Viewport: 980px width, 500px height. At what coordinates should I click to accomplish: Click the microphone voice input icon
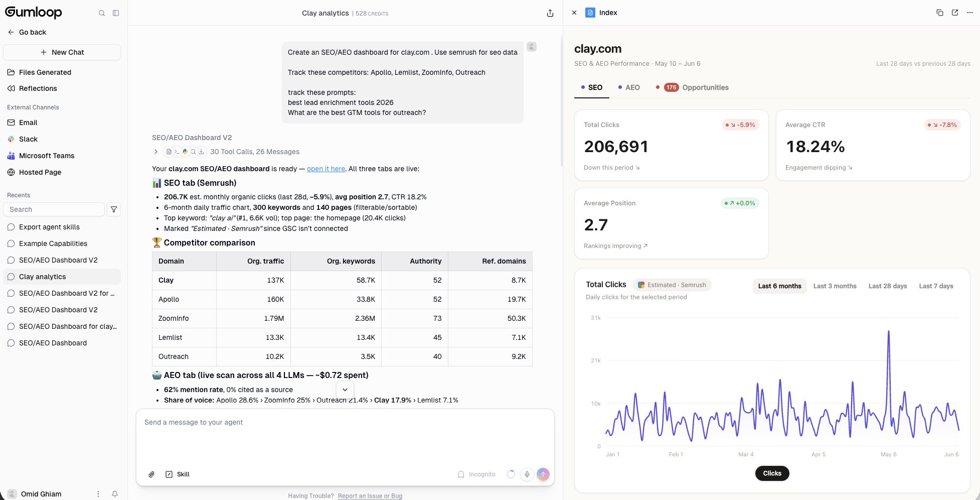click(x=527, y=474)
